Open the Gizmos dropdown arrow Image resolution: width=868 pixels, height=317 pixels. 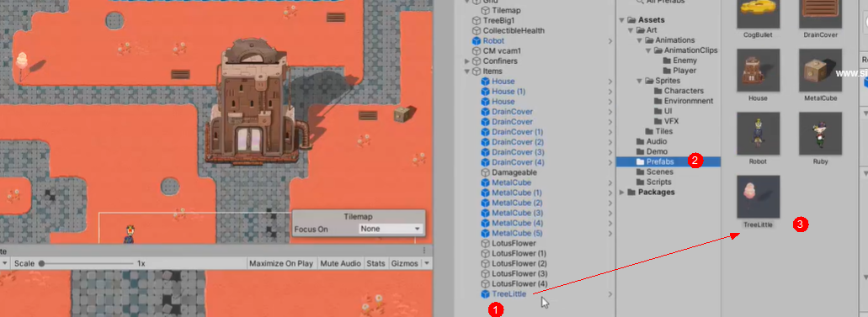click(x=427, y=263)
